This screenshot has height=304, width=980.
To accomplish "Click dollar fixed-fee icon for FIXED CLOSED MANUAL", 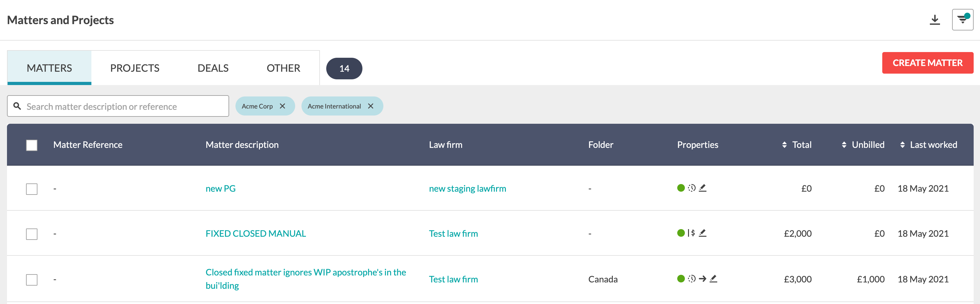I will pos(692,233).
